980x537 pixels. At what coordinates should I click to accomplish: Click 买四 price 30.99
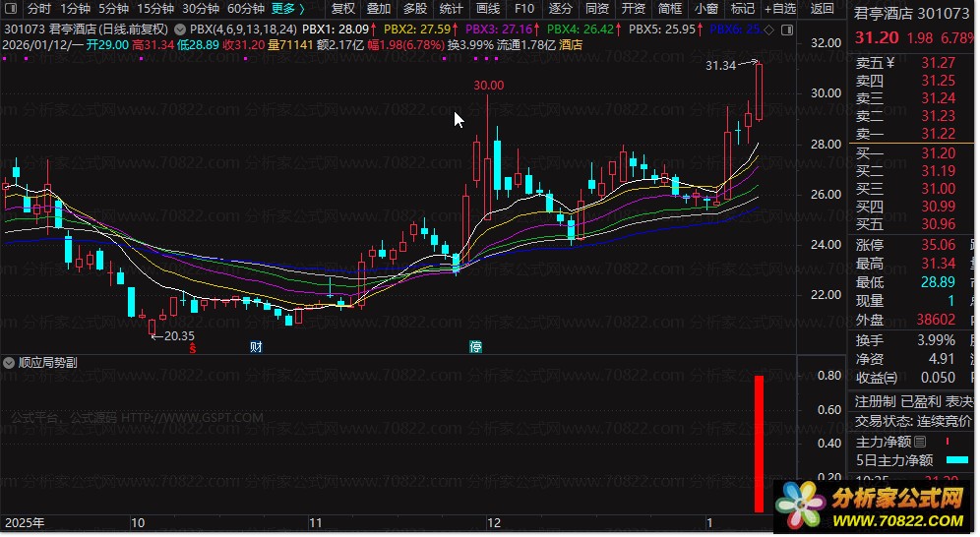point(938,207)
